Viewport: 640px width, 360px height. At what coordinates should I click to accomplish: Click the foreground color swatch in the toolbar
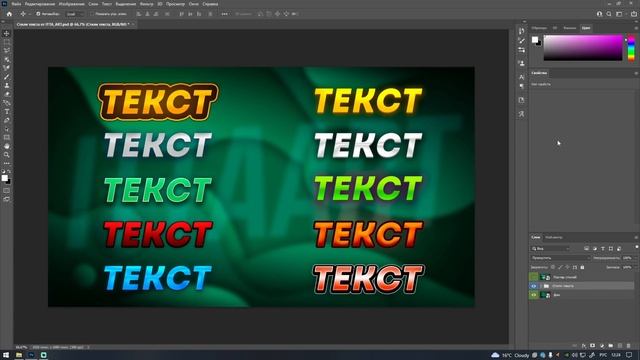pos(4,178)
